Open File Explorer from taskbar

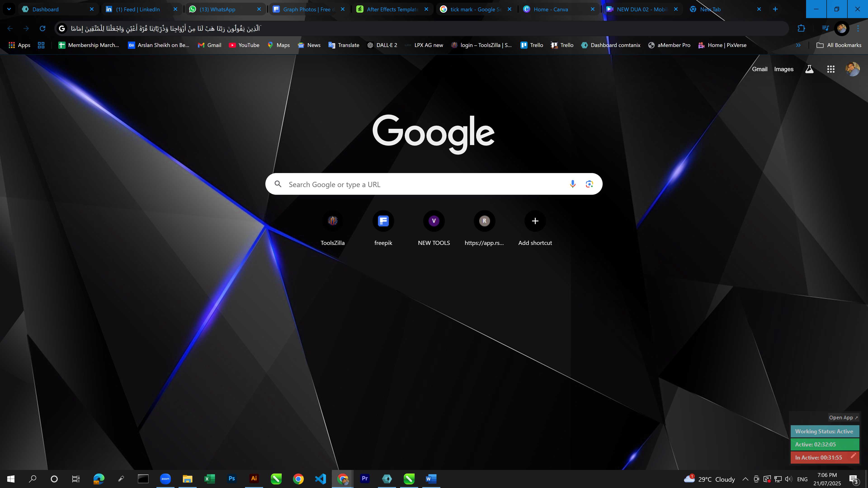point(187,479)
